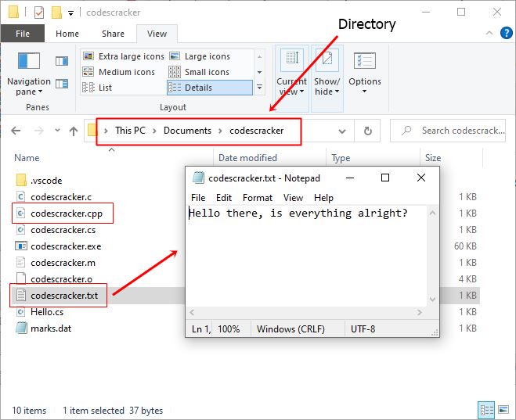Switch to the Share ribbon tab
The width and height of the screenshot is (516, 420).
(x=113, y=34)
